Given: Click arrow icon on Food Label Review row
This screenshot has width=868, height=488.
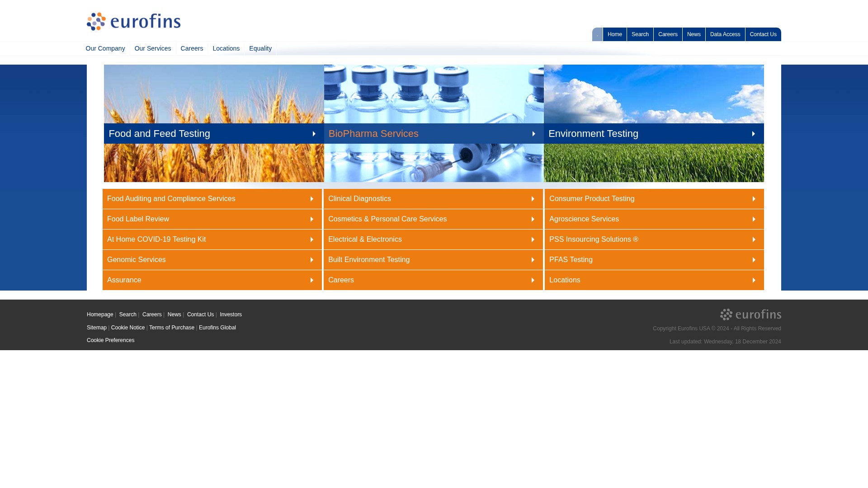Looking at the screenshot, I should tap(311, 219).
